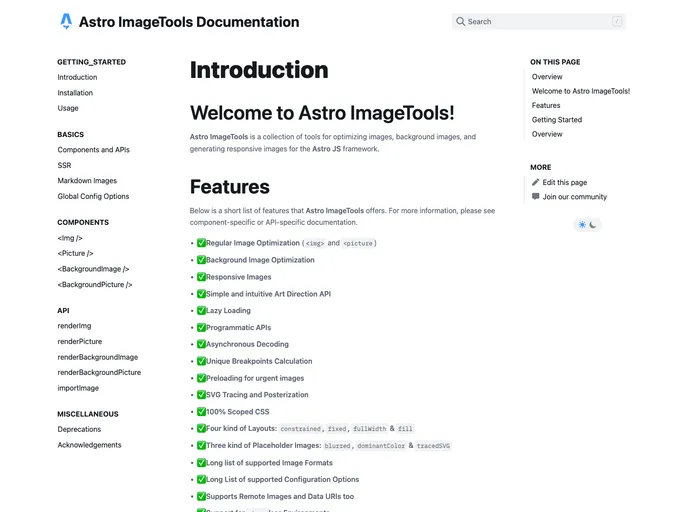This screenshot has width=688, height=512.
Task: Jump to last Overview below Getting Started
Action: tap(547, 134)
